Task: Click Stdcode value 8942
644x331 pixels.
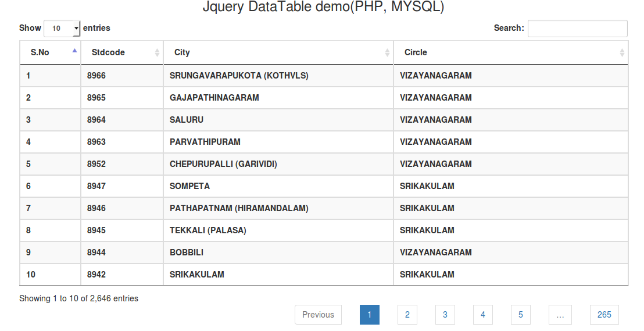Action: (96, 275)
